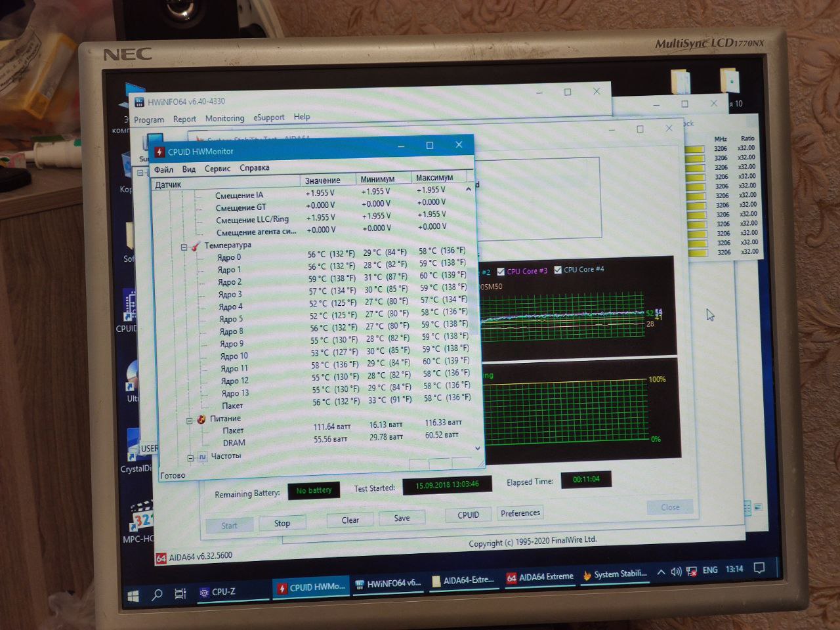Click the taskbar clock showing 13:14
840x630 pixels.
pyautogui.click(x=734, y=569)
